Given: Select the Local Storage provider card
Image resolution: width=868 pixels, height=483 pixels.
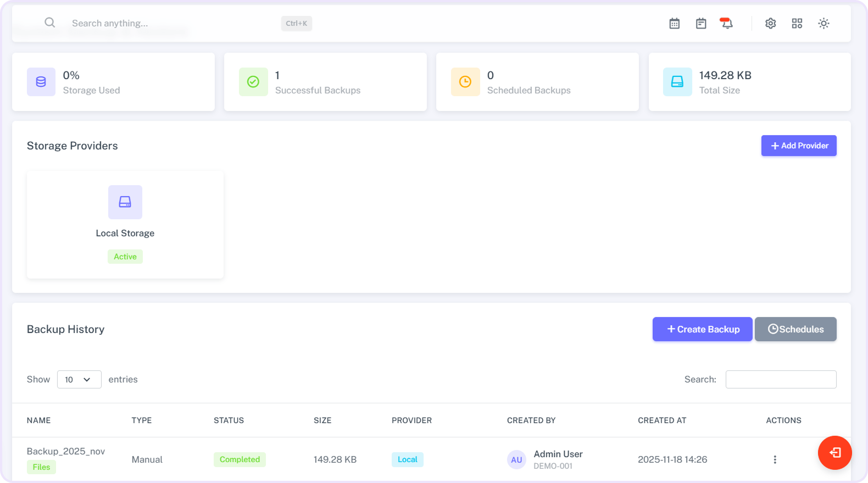Looking at the screenshot, I should (125, 224).
